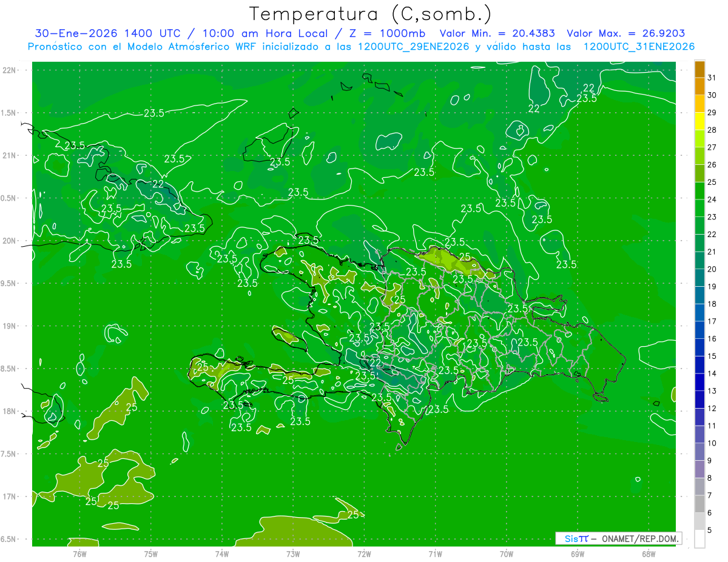This screenshot has width=728, height=562.
Task: Click the "70W" longitude axis label
Action: pyautogui.click(x=507, y=554)
